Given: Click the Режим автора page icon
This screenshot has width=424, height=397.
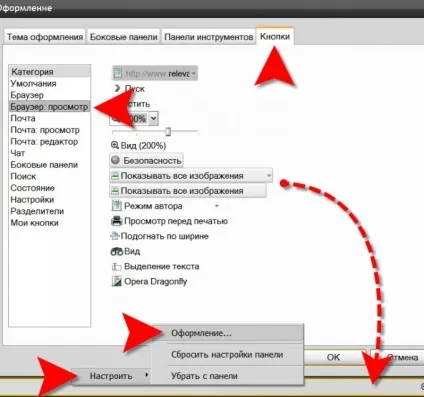Looking at the screenshot, I should tap(116, 206).
